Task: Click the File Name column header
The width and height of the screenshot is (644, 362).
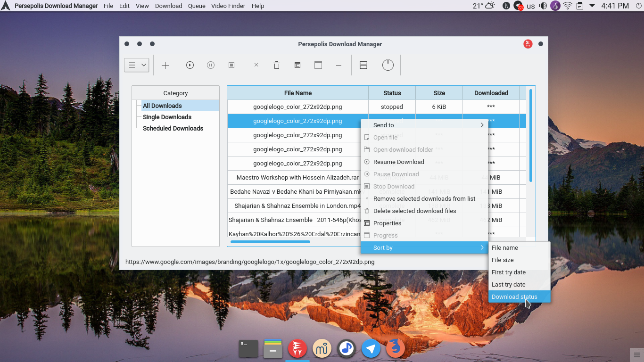Action: pyautogui.click(x=298, y=93)
